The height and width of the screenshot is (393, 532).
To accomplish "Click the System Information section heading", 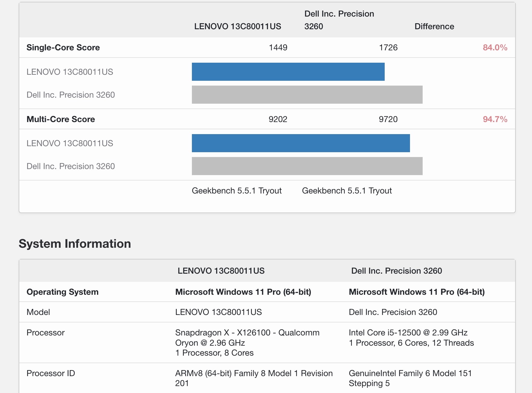I will point(75,244).
